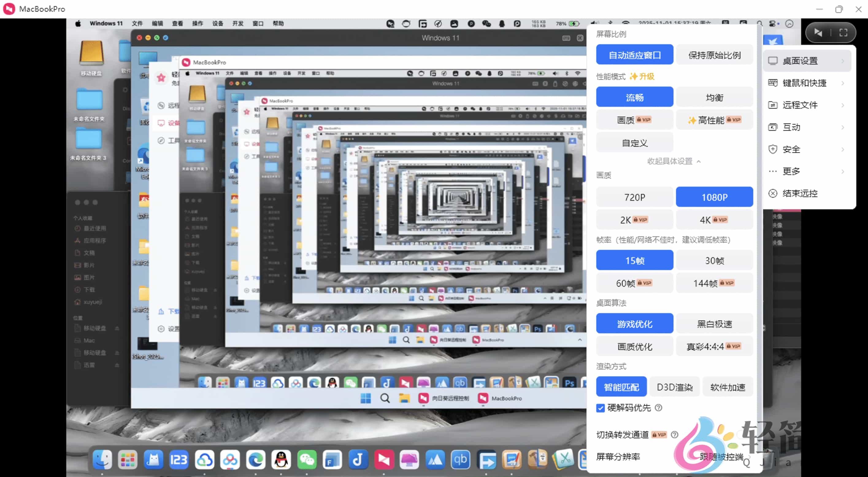Open the 远程文件 menu item
868x477 pixels.
(x=800, y=105)
